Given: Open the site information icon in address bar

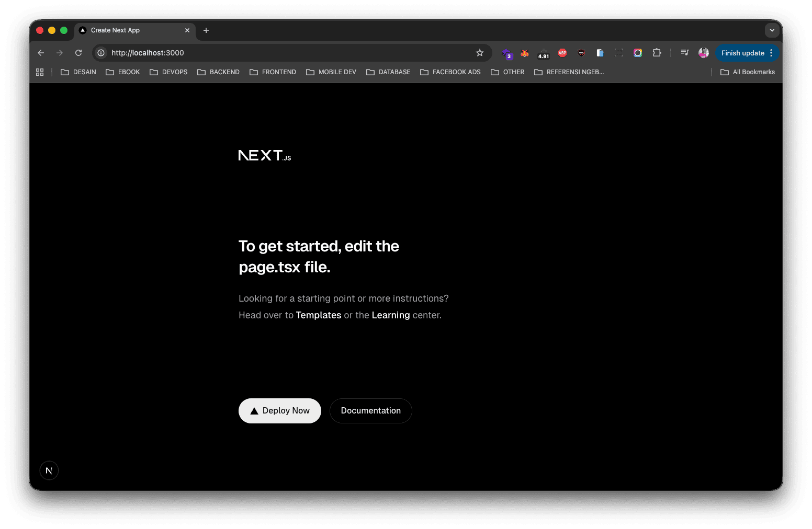Looking at the screenshot, I should [x=100, y=53].
